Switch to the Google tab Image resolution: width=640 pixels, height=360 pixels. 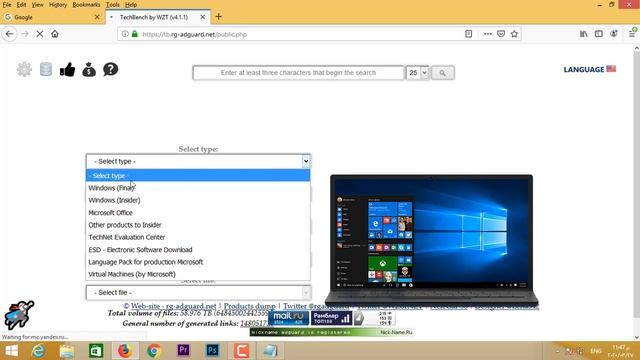point(52,17)
